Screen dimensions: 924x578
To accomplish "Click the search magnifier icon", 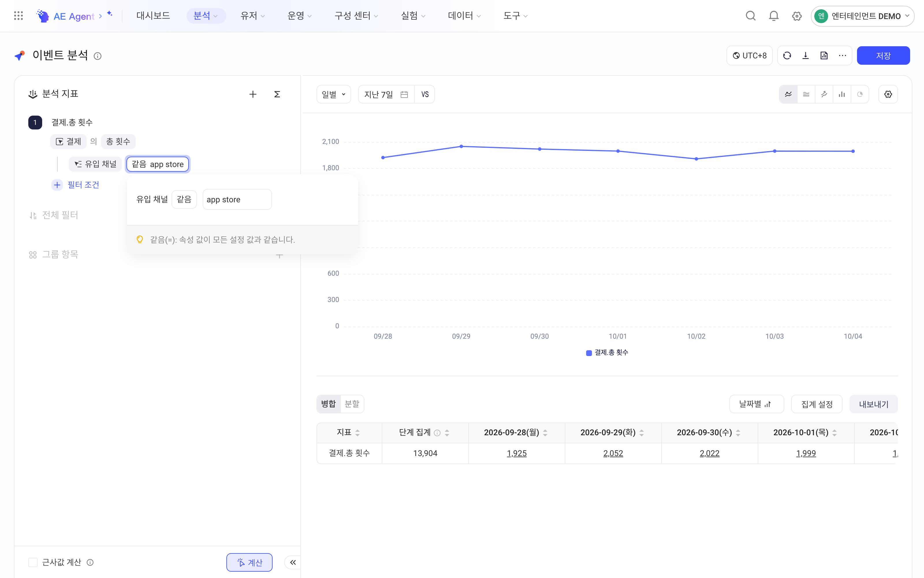I will pos(751,16).
